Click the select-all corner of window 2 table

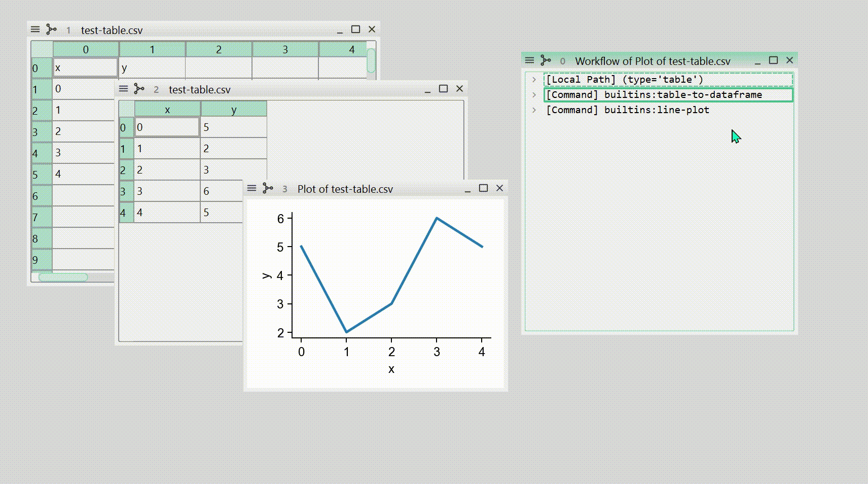[x=127, y=109]
